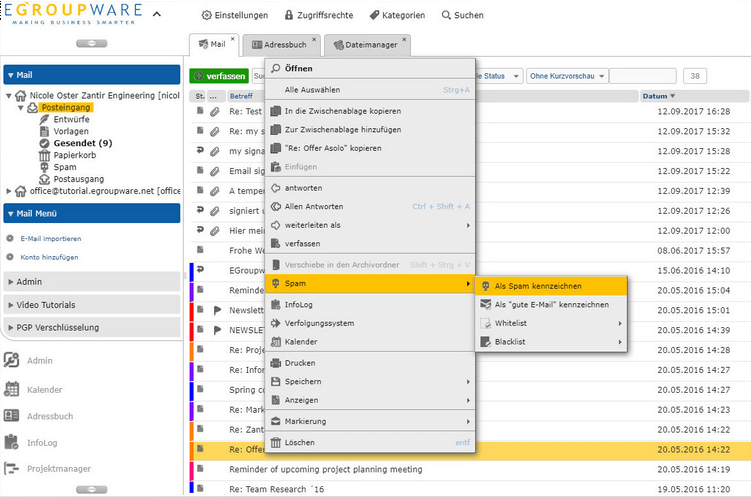Open the Spam folder in tree
This screenshot has height=497, width=751.
coord(65,167)
